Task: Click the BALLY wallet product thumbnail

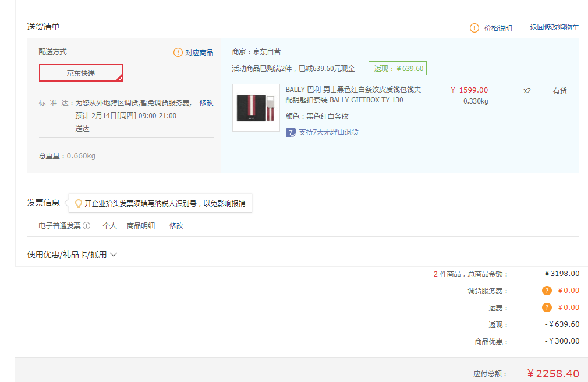Action: [256, 108]
